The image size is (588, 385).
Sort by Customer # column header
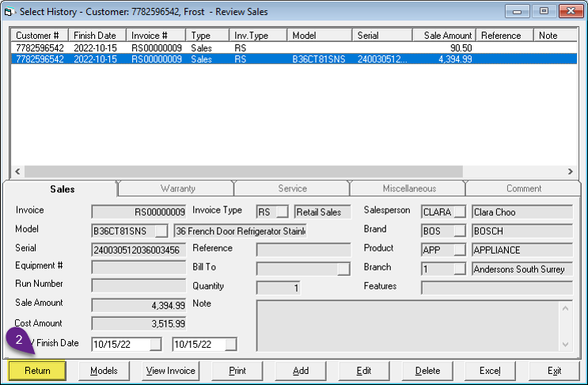coord(40,36)
